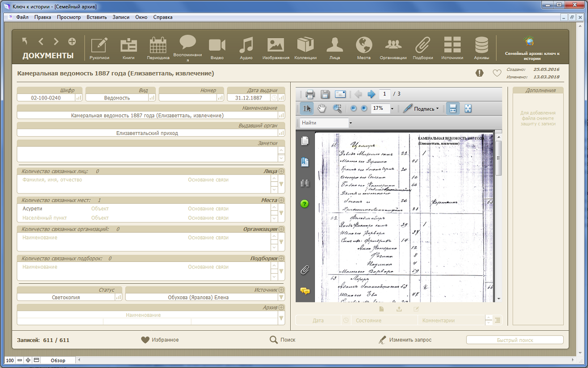This screenshot has height=368, width=588.
Task: Open the Рукописи (manuscripts) section
Action: click(100, 48)
